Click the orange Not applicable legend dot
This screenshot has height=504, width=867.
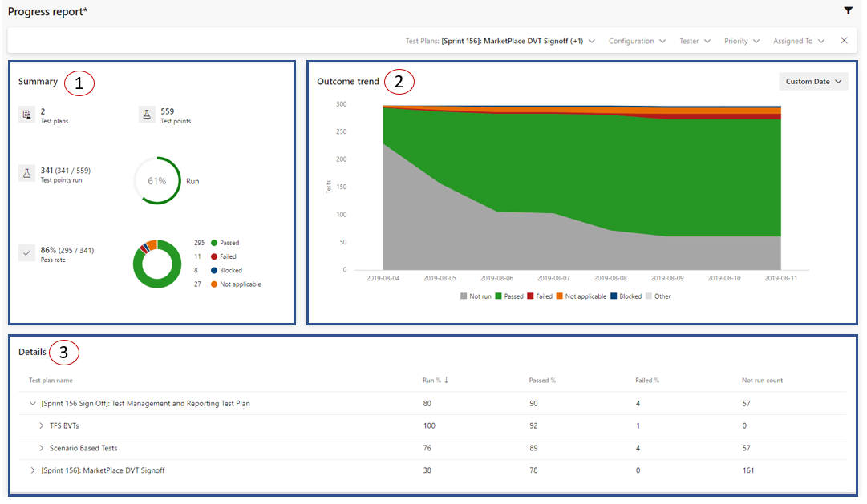[214, 283]
